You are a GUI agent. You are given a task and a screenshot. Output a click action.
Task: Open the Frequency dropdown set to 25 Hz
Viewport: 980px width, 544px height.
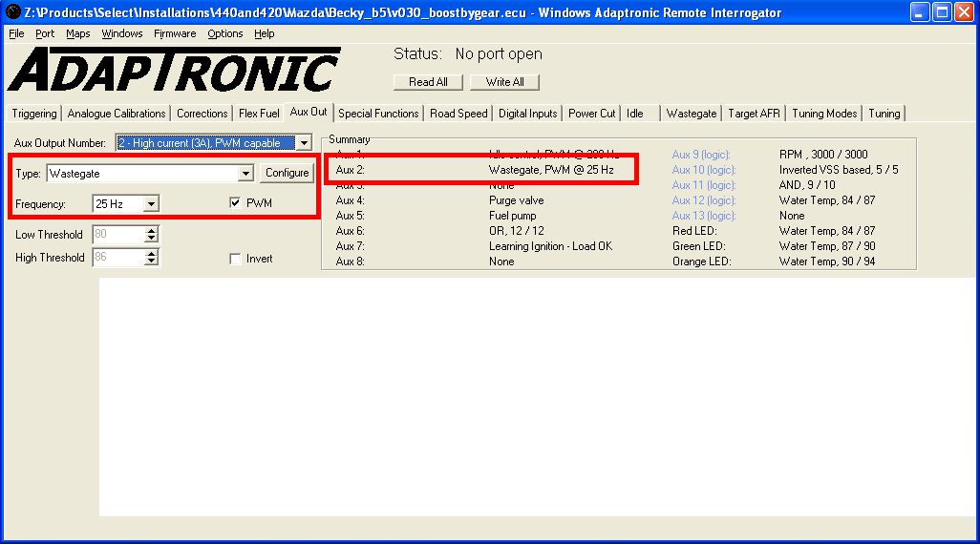tap(151, 203)
